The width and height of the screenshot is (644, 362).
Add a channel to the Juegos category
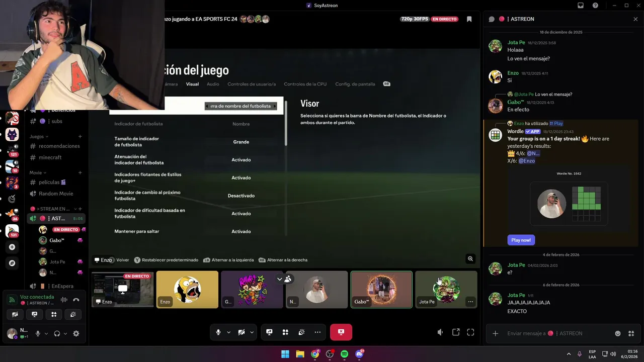tap(80, 136)
